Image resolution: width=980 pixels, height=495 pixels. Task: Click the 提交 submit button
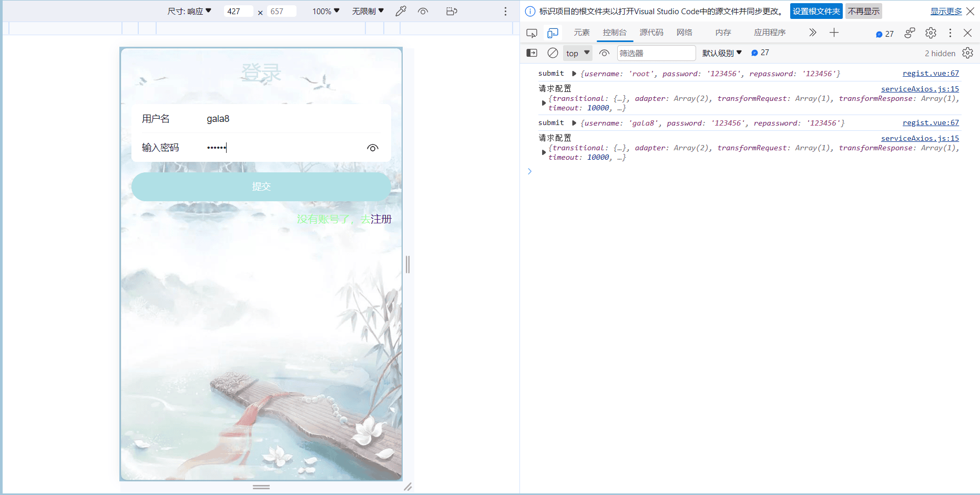pyautogui.click(x=261, y=187)
